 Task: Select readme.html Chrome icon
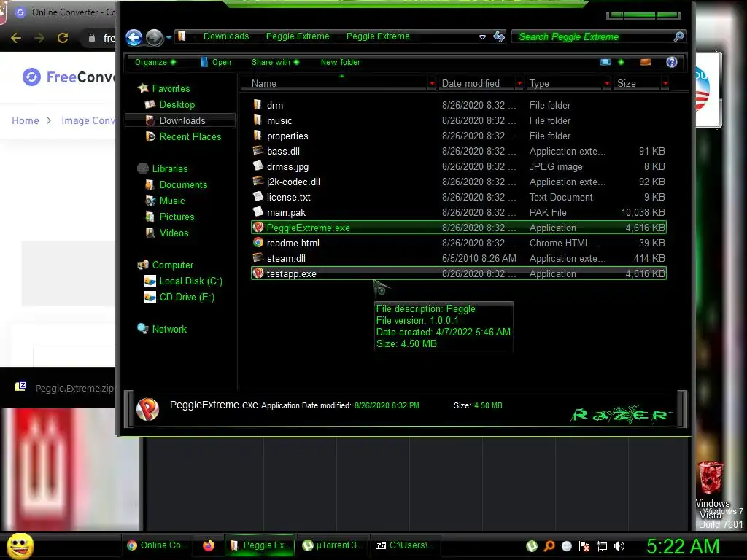258,242
